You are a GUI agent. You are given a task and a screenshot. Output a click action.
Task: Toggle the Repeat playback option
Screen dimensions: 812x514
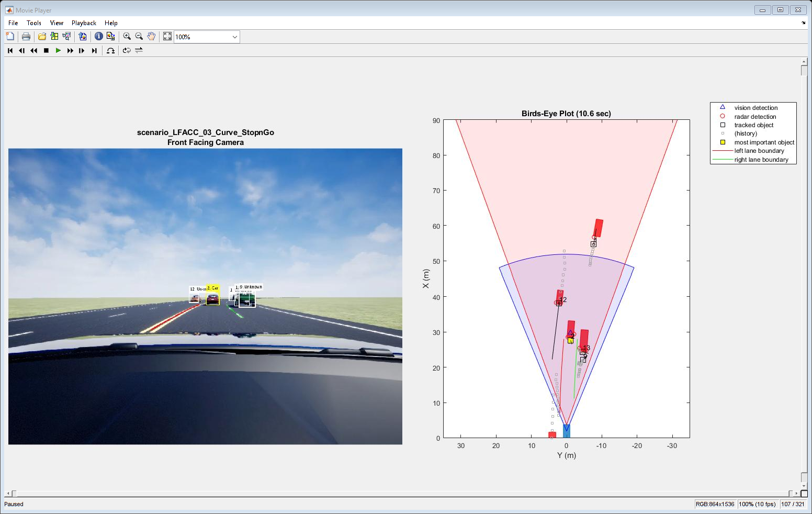pyautogui.click(x=127, y=50)
